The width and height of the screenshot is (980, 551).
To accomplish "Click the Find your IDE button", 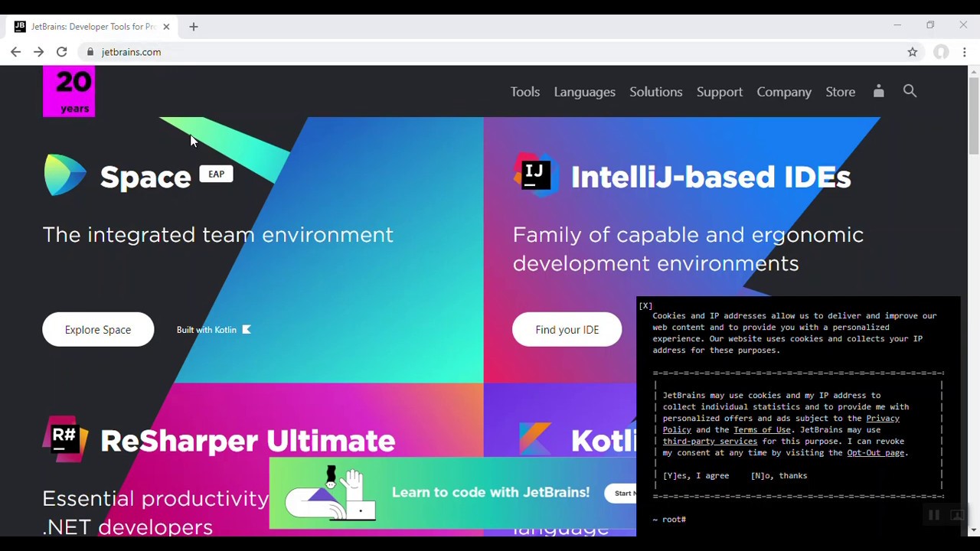I will tap(567, 330).
